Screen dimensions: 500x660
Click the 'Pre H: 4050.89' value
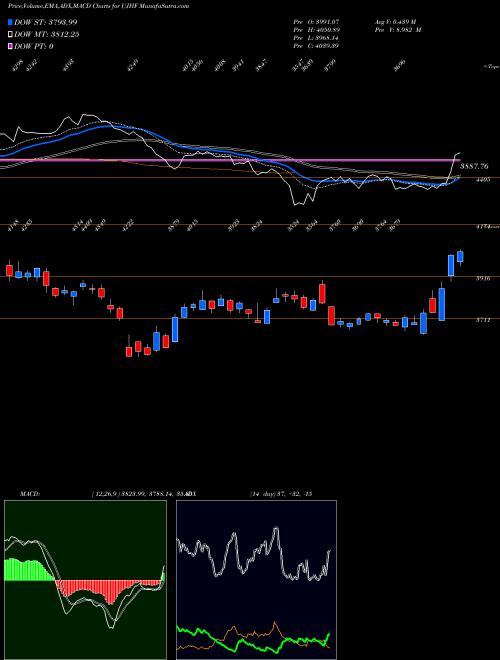[316, 30]
